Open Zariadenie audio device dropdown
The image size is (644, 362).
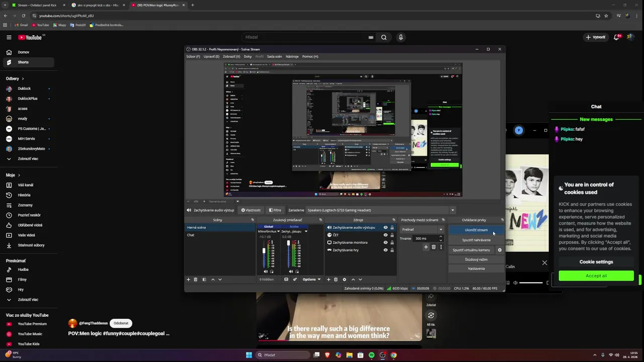(x=452, y=210)
